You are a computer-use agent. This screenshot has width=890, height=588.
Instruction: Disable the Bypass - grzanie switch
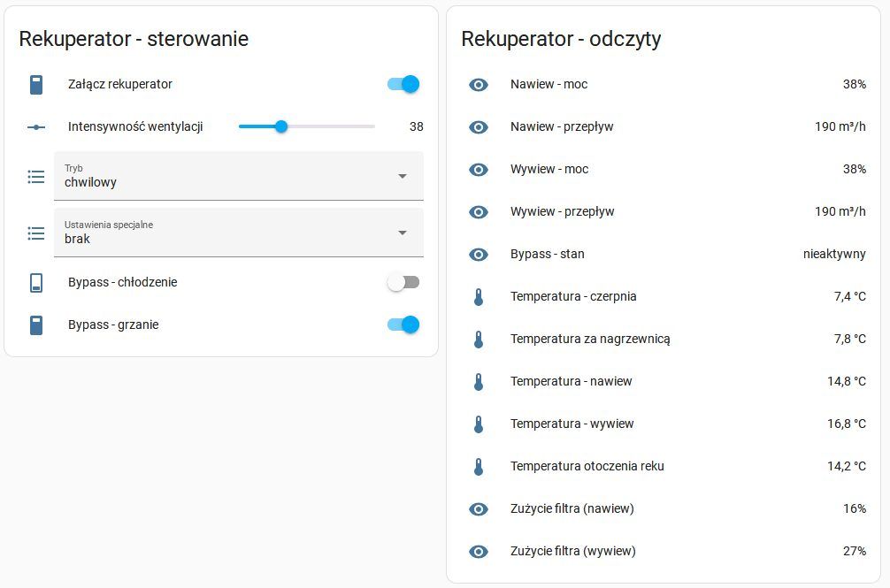point(403,325)
